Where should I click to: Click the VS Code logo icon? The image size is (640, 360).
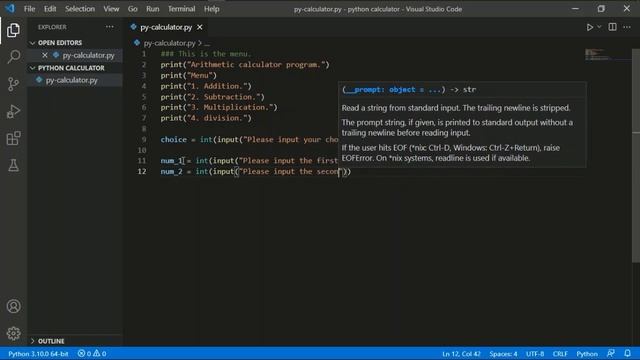point(10,8)
